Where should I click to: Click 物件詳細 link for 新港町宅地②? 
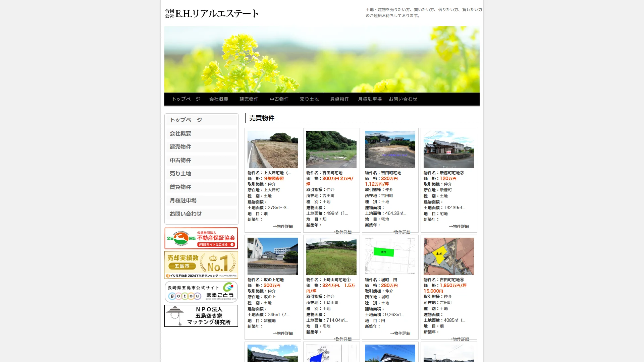[459, 227]
